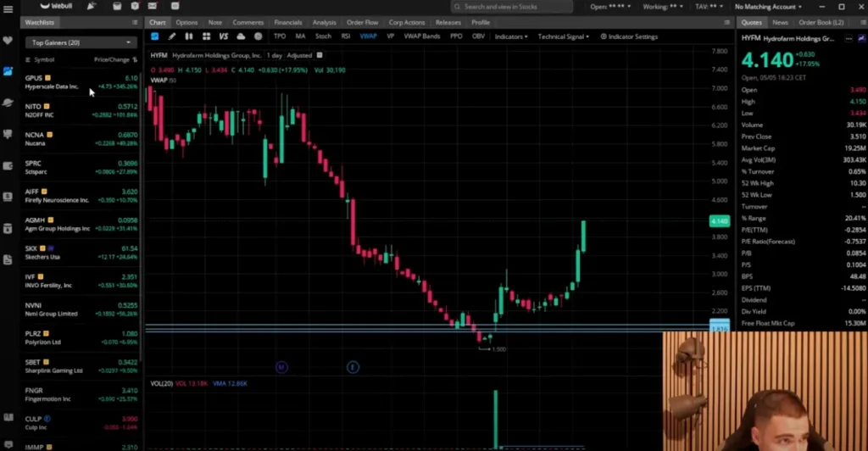
Task: Click the sort arrows beside Price/Change
Action: [135, 59]
